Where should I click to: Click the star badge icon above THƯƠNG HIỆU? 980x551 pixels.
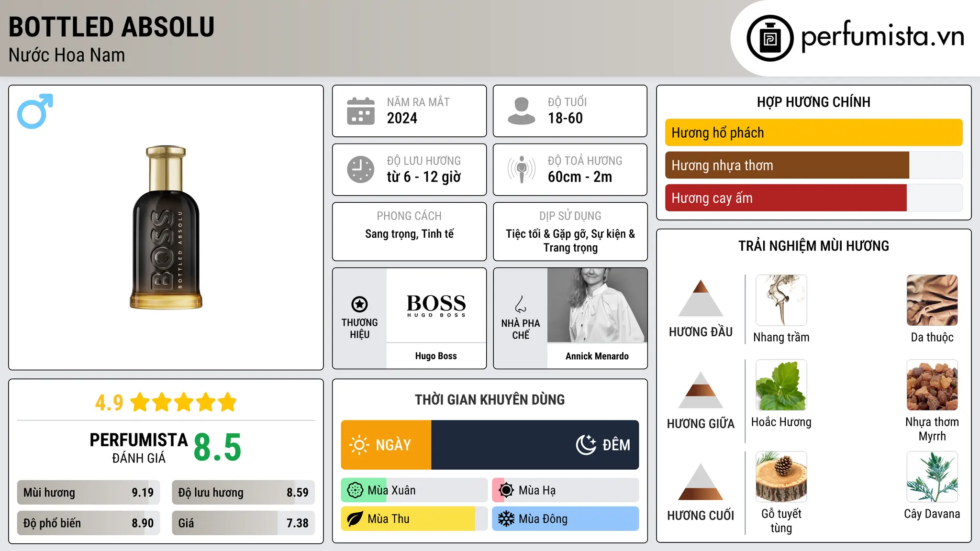359,304
